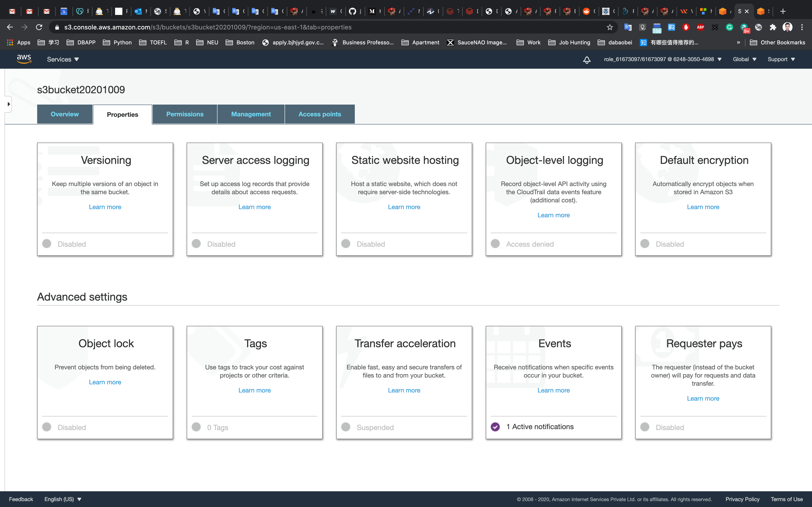812x507 pixels.
Task: Click the Events active notifications checkmark
Action: point(495,427)
